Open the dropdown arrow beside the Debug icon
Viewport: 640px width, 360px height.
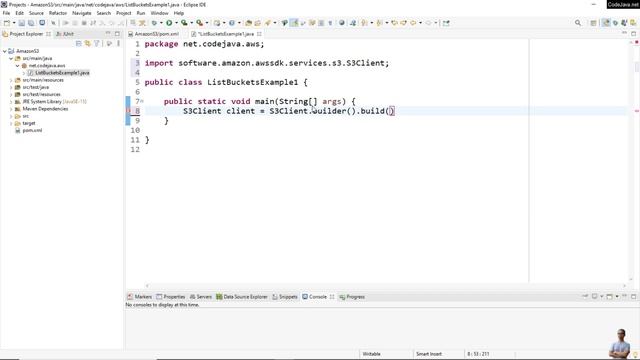pyautogui.click(x=161, y=23)
